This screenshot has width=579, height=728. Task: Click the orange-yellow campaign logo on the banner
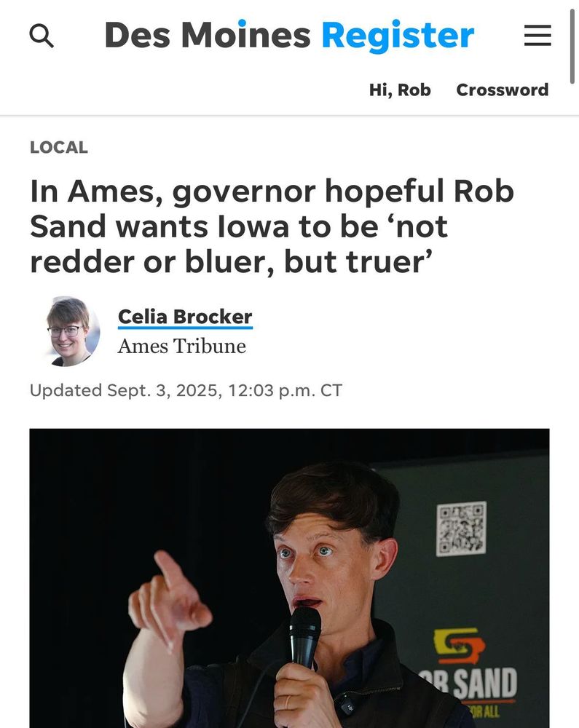[460, 645]
